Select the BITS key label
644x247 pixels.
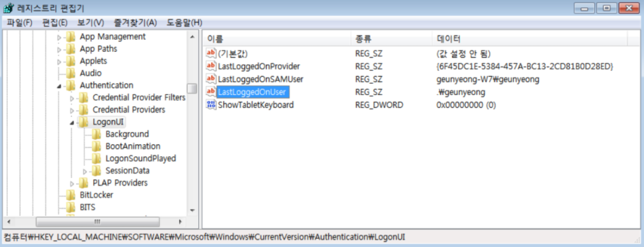pyautogui.click(x=87, y=207)
